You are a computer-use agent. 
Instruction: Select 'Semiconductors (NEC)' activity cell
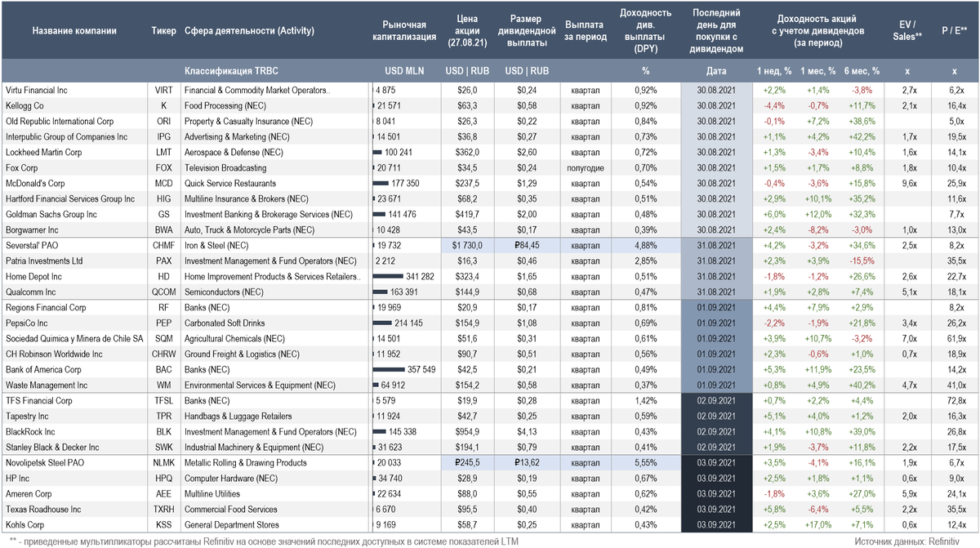pyautogui.click(x=224, y=292)
